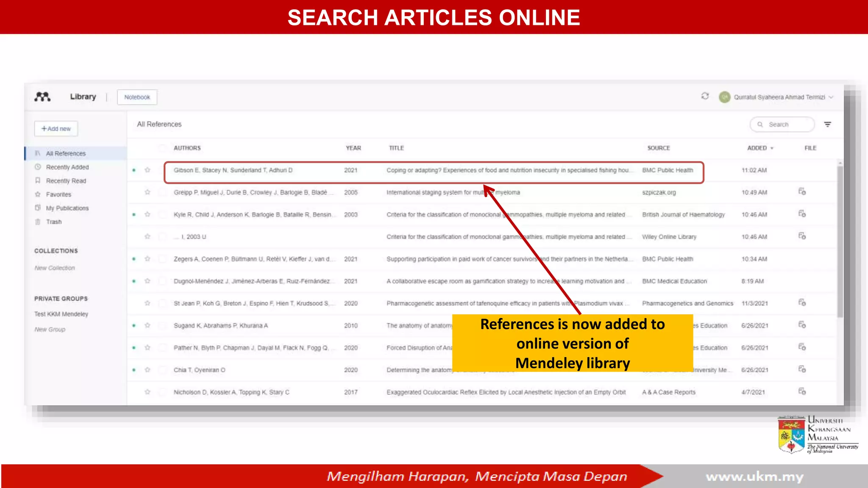Click the BMC Medical Education source cell

coord(674,281)
